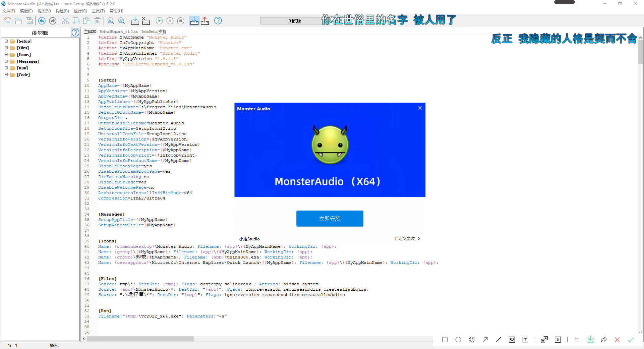644x349 pixels.
Task: Select the Cut tool icon
Action: point(65,21)
